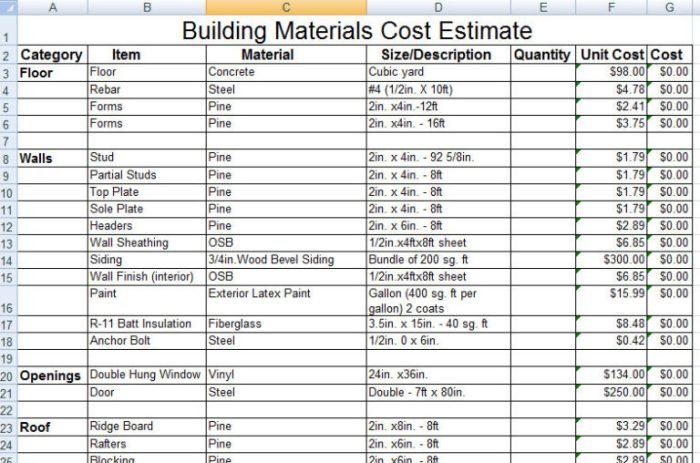Select the Ridge Board cell
Viewport: 700px width, 463px height.
(147, 427)
